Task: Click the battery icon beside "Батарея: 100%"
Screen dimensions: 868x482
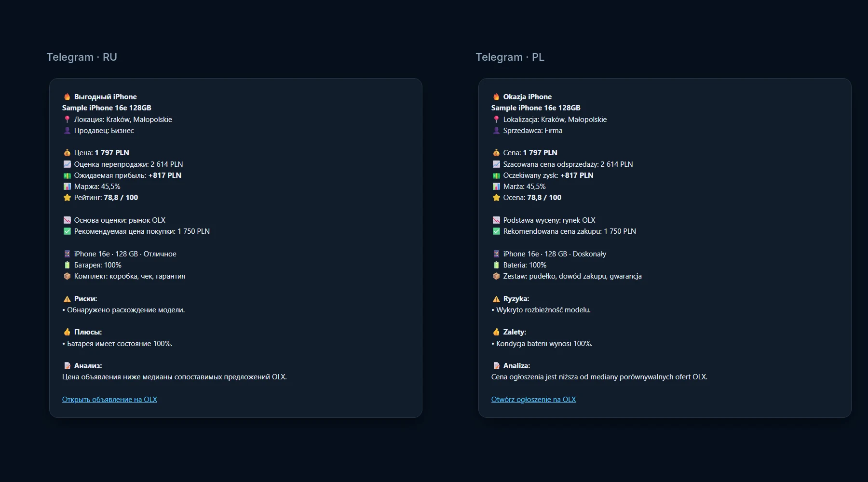Action: pyautogui.click(x=67, y=265)
